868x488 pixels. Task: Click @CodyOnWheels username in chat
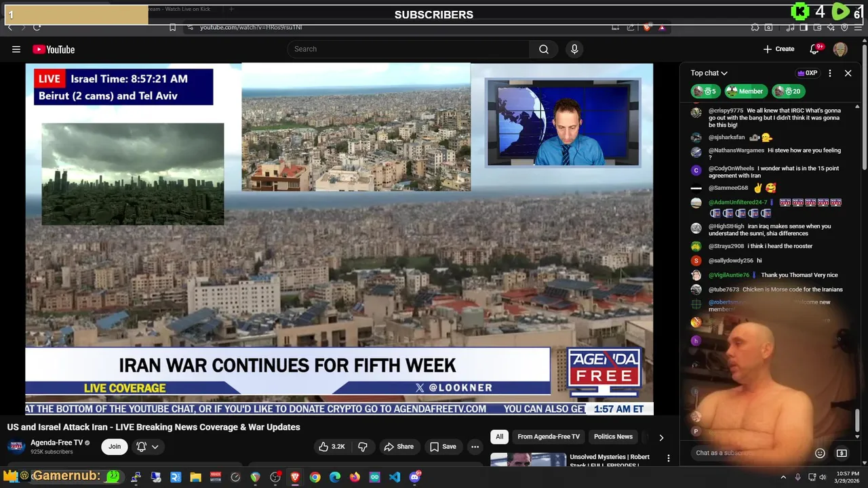pos(731,168)
